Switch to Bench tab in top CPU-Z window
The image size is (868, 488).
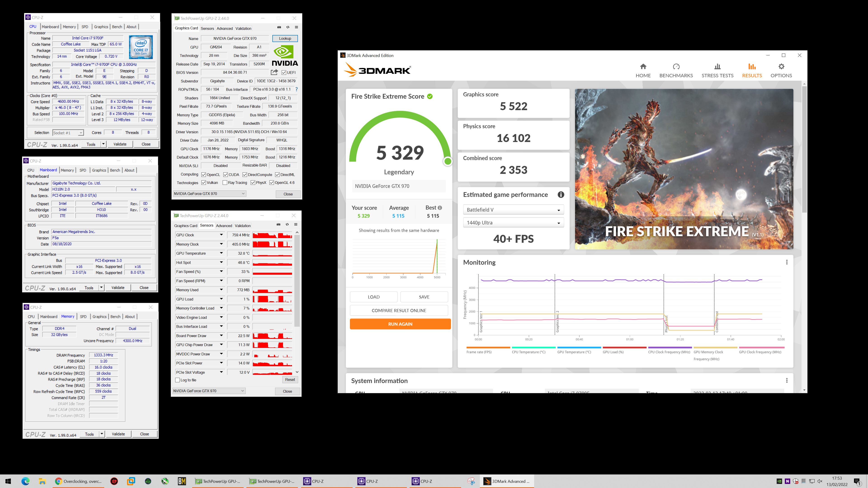click(x=117, y=27)
